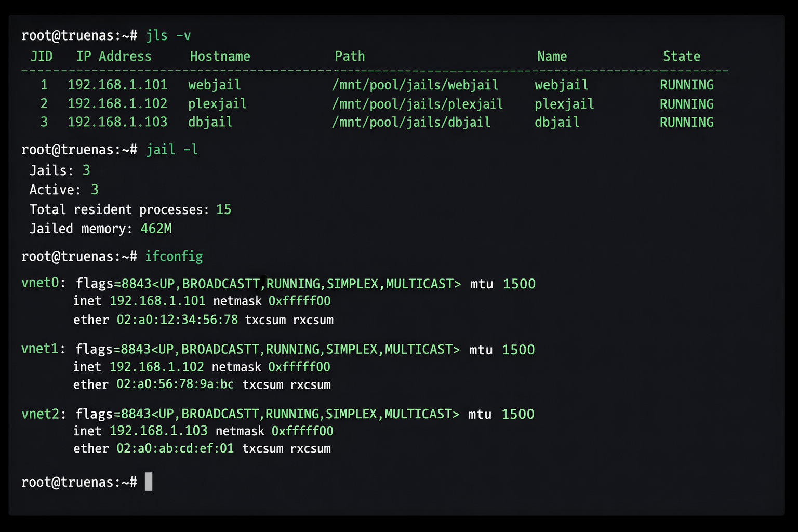Click the RUNNING state for plexjail
Image resolution: width=798 pixels, height=532 pixels.
(686, 103)
